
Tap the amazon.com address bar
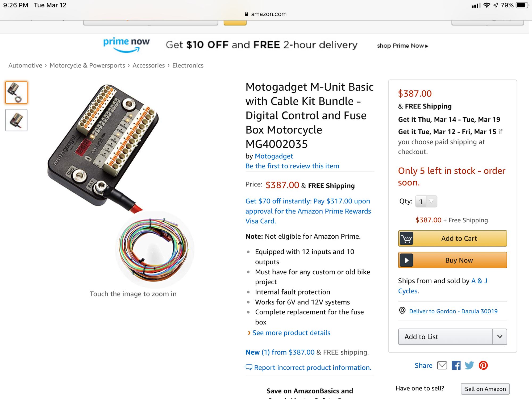[266, 14]
